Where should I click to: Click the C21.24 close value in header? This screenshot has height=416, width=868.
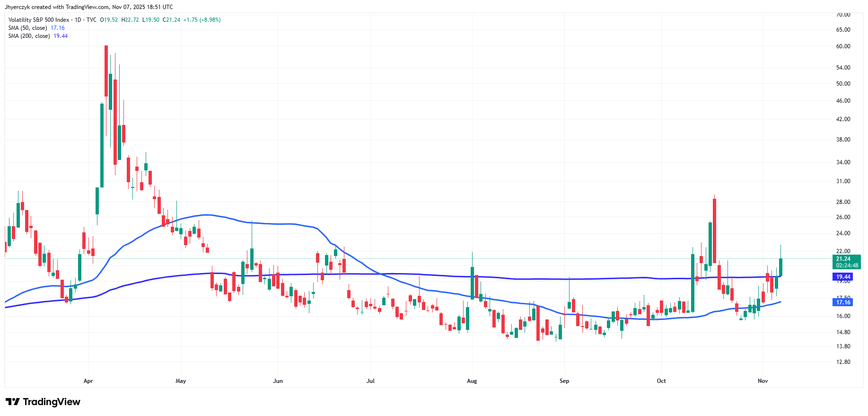(171, 20)
